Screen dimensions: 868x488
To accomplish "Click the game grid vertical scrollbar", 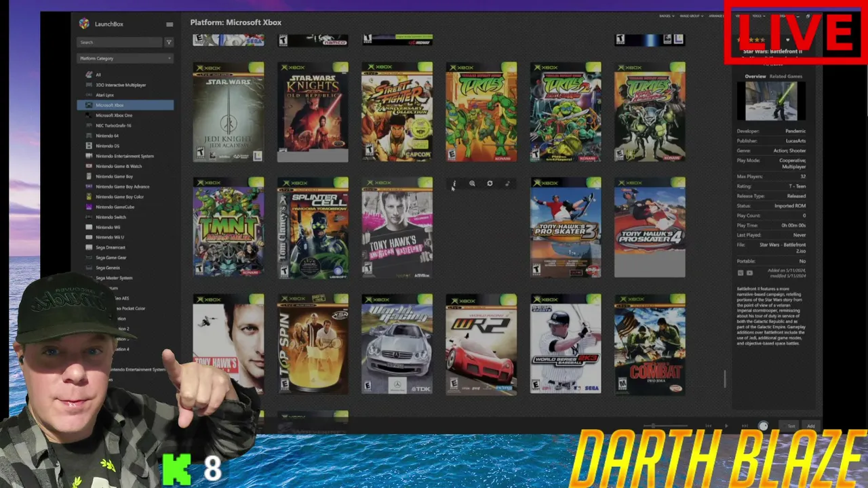I will point(725,380).
